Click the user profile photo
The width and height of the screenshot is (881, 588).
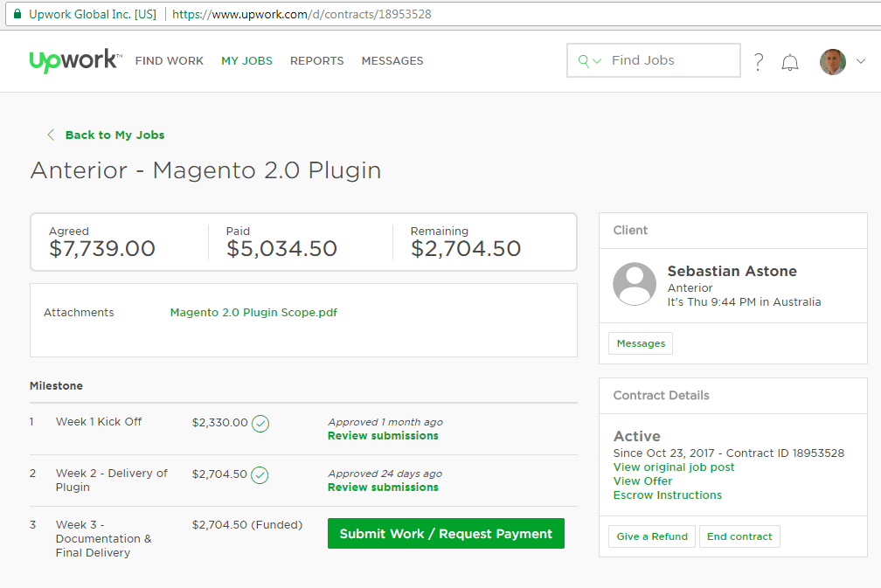tap(832, 61)
